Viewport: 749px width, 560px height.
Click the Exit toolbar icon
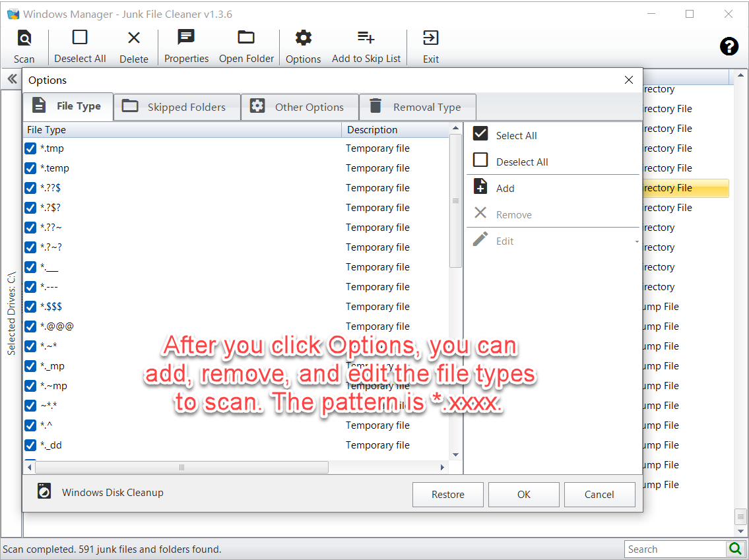430,38
